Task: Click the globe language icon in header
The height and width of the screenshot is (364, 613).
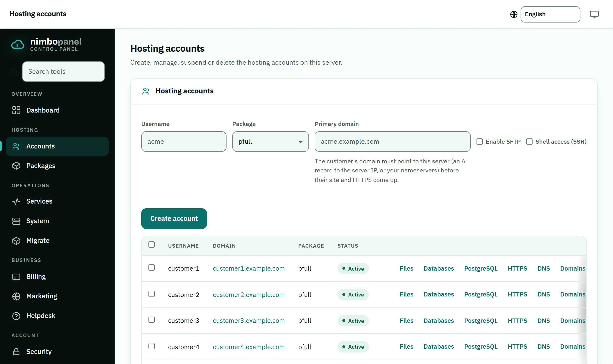Action: (514, 14)
